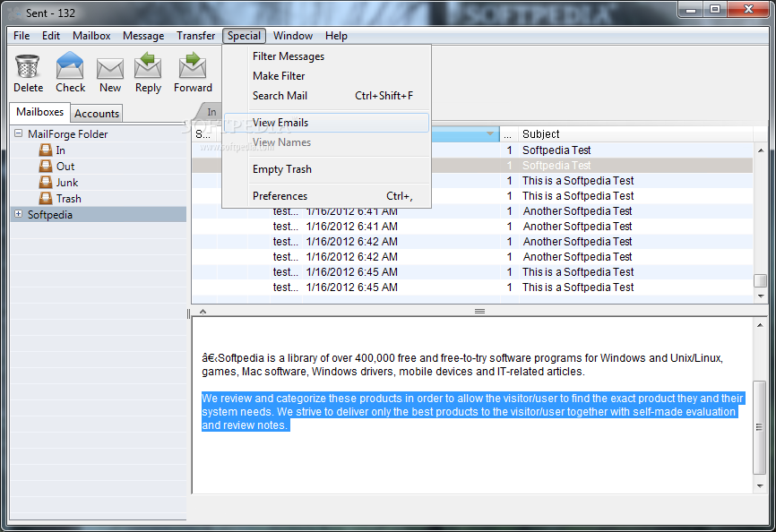
Task: Expand the Softpedia tree node
Action: click(x=18, y=214)
